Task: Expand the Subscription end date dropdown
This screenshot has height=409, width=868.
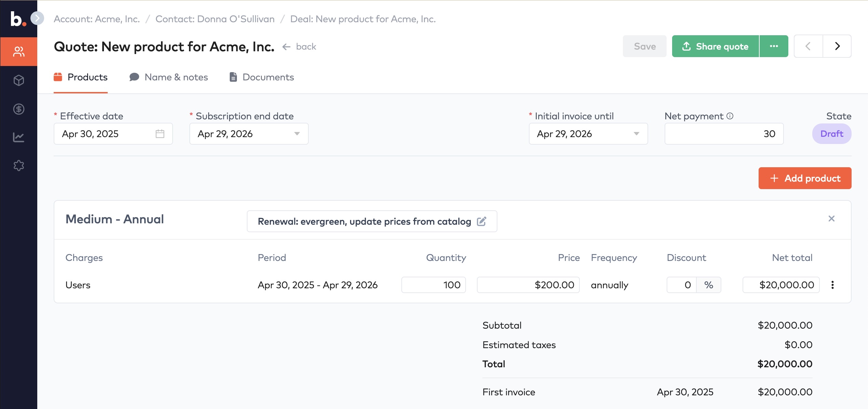Action: click(x=297, y=134)
